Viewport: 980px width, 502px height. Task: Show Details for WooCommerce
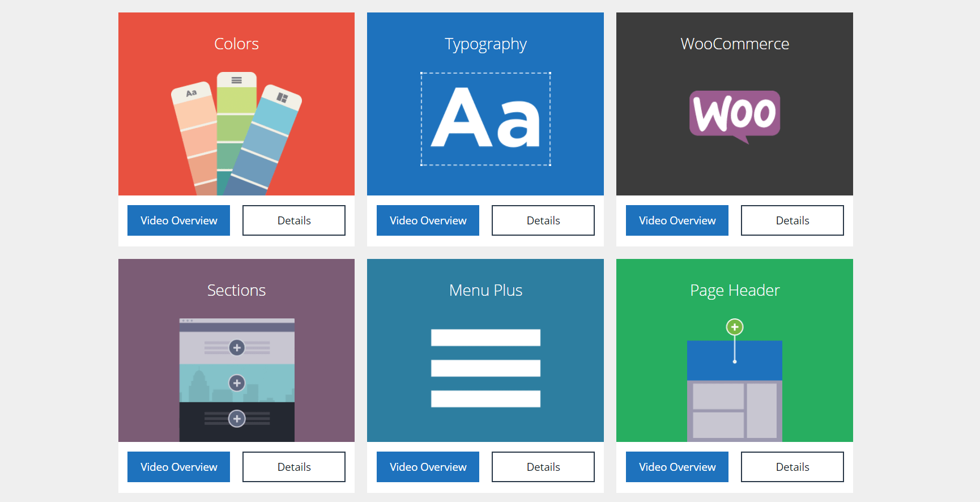(x=792, y=220)
